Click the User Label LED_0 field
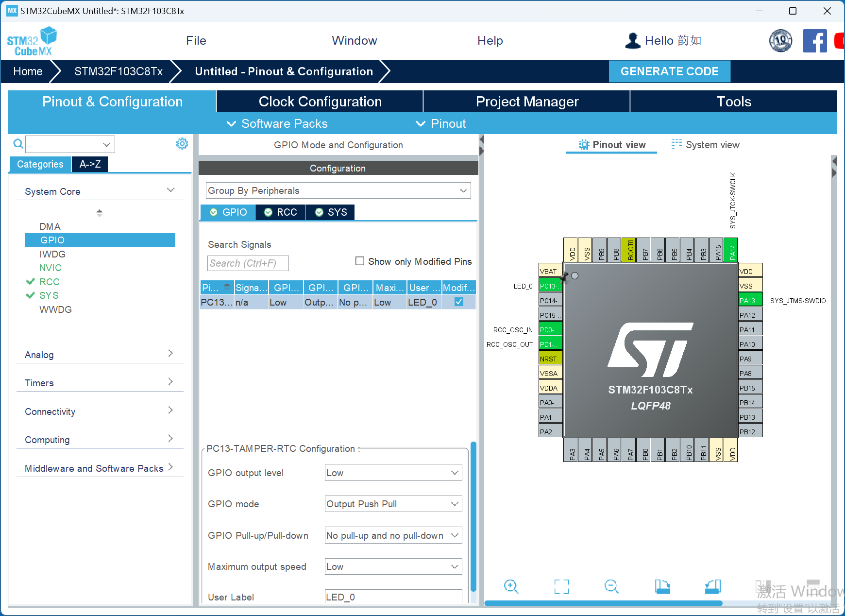The width and height of the screenshot is (845, 616). [393, 597]
